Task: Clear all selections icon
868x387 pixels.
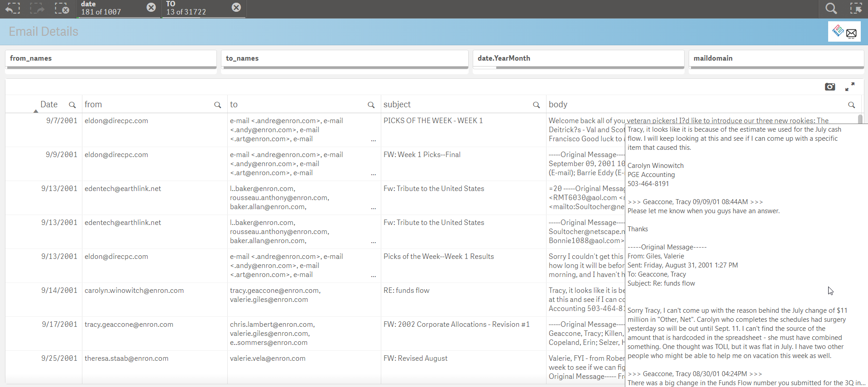Action: click(x=62, y=8)
